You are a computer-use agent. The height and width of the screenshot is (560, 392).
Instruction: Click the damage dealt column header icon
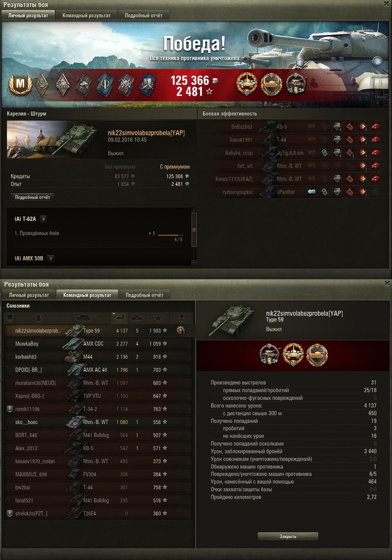pos(120,318)
